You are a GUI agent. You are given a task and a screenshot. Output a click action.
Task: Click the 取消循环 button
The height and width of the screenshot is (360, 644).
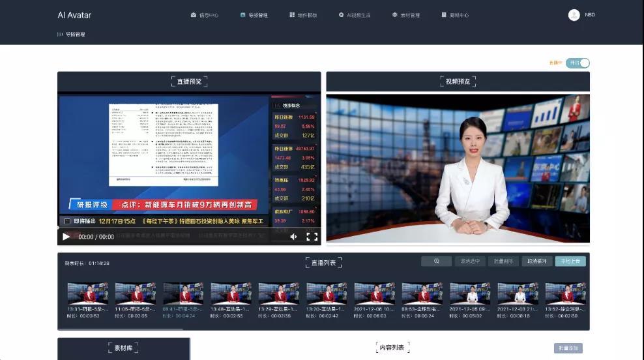pyautogui.click(x=537, y=262)
